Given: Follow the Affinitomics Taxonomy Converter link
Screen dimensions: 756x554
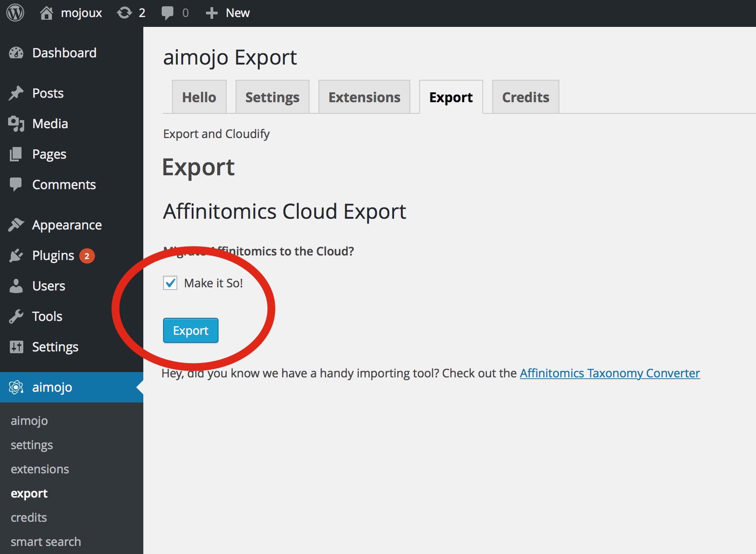Looking at the screenshot, I should coord(610,373).
